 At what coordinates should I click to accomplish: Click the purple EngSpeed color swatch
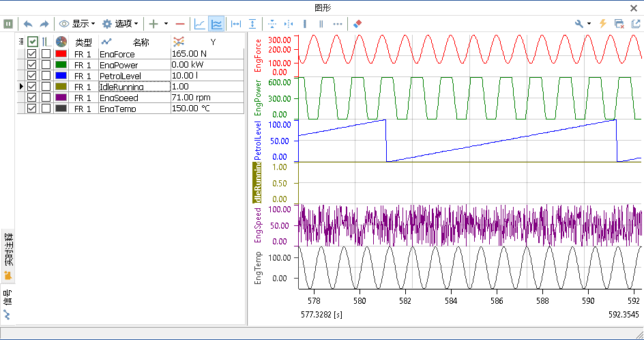pyautogui.click(x=60, y=98)
